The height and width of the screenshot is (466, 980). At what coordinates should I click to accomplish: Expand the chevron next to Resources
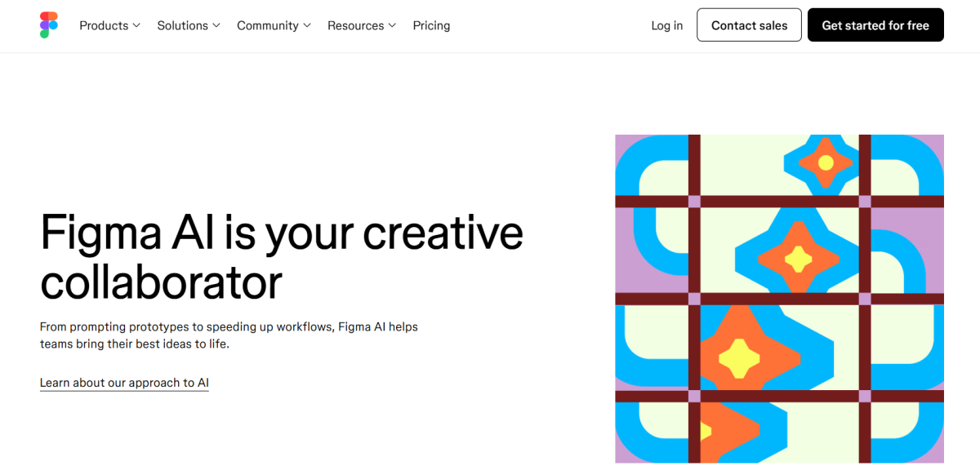click(392, 25)
